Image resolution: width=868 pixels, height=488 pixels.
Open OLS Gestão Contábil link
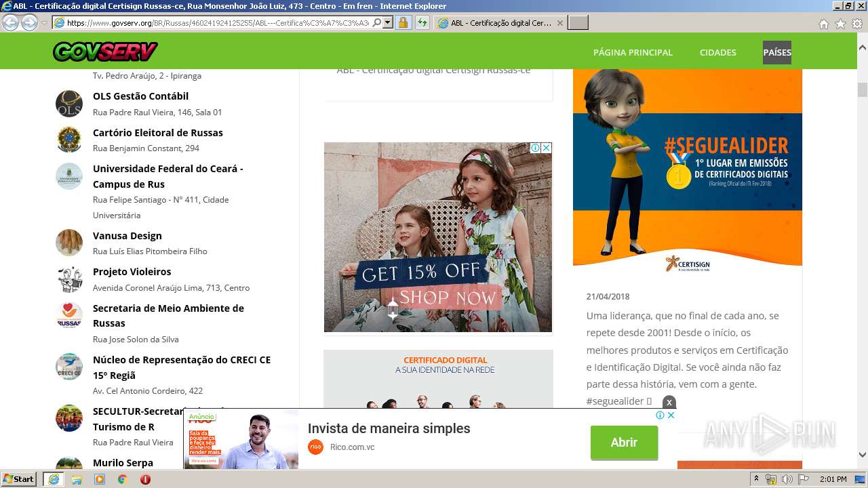tap(140, 96)
